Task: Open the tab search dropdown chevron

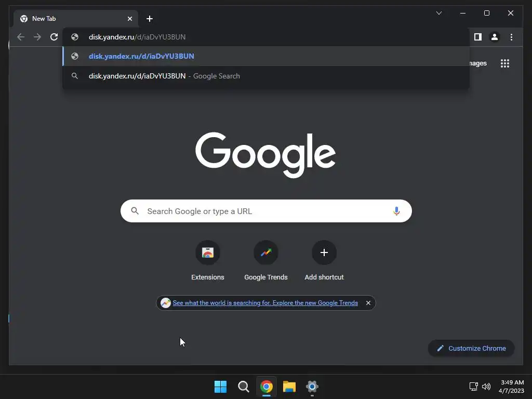Action: [438, 13]
